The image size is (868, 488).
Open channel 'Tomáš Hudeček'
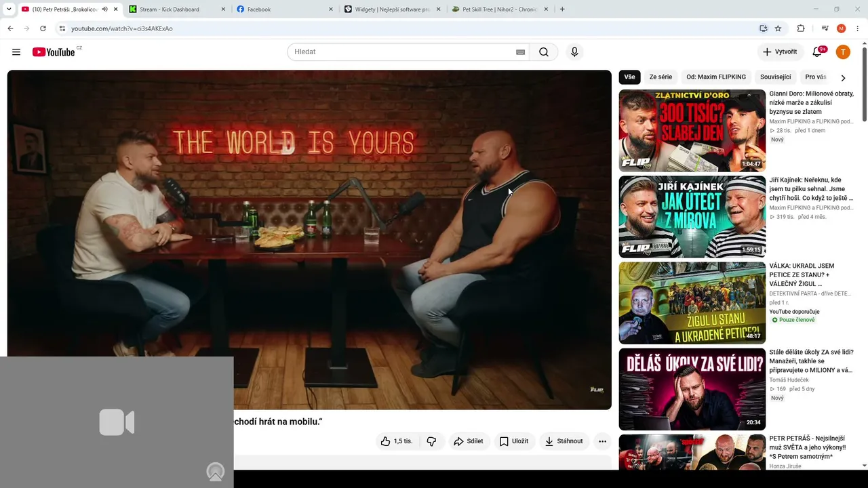(789, 380)
